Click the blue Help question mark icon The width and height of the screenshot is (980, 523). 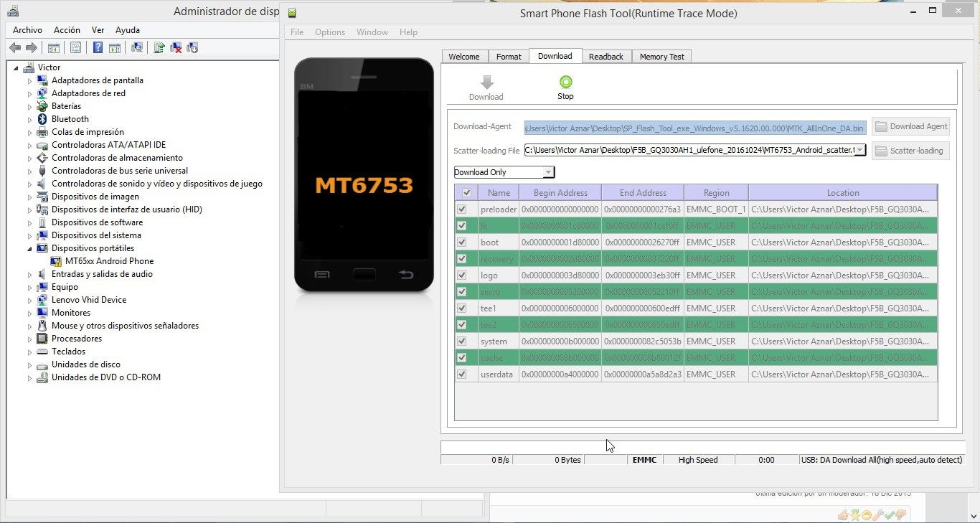pyautogui.click(x=98, y=47)
